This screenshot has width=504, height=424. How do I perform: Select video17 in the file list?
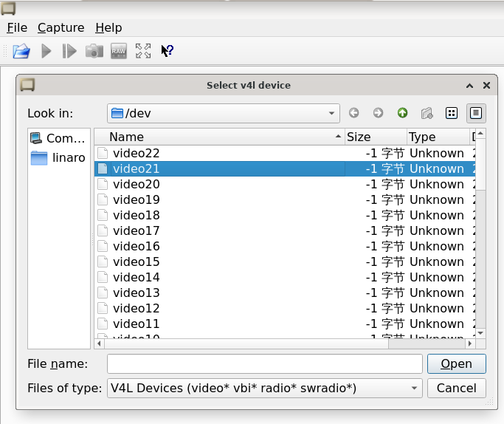tap(136, 230)
